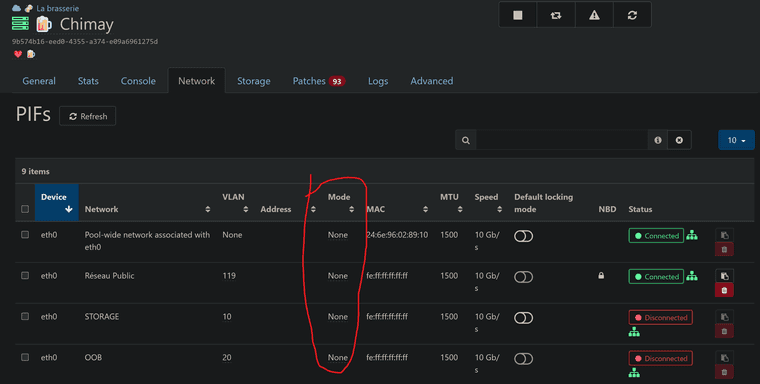The width and height of the screenshot is (760, 384).
Task: Check the OOB row checkbox
Action: 25,357
